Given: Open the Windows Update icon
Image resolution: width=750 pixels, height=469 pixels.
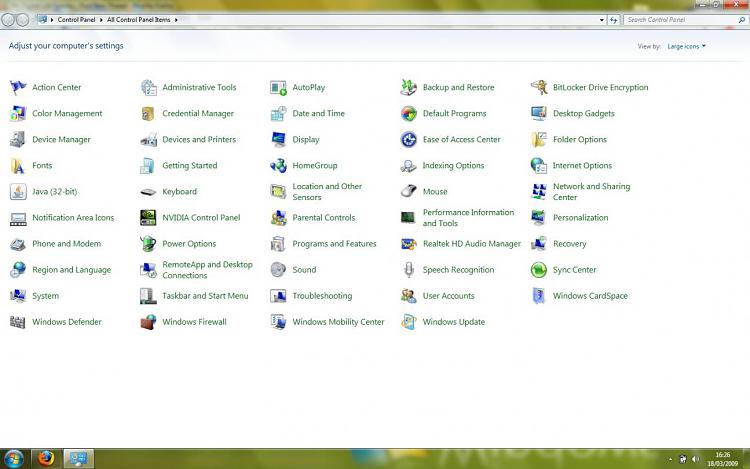Looking at the screenshot, I should [x=408, y=322].
